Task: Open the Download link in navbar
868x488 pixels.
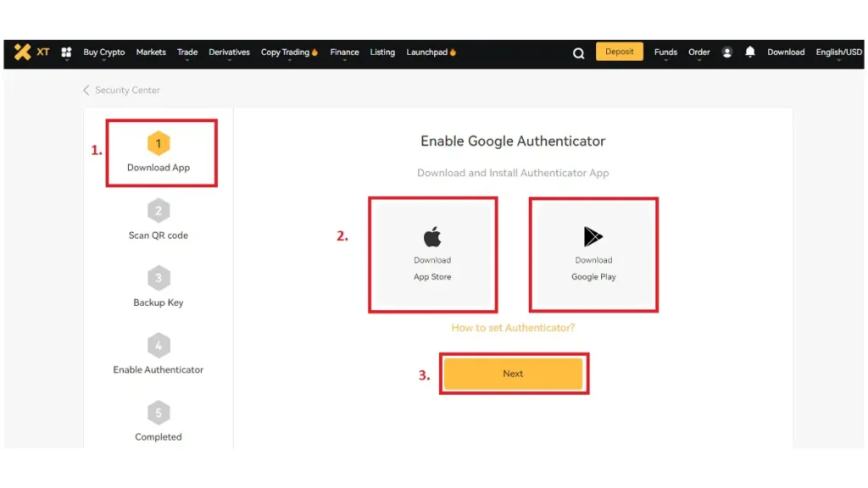Action: 786,52
